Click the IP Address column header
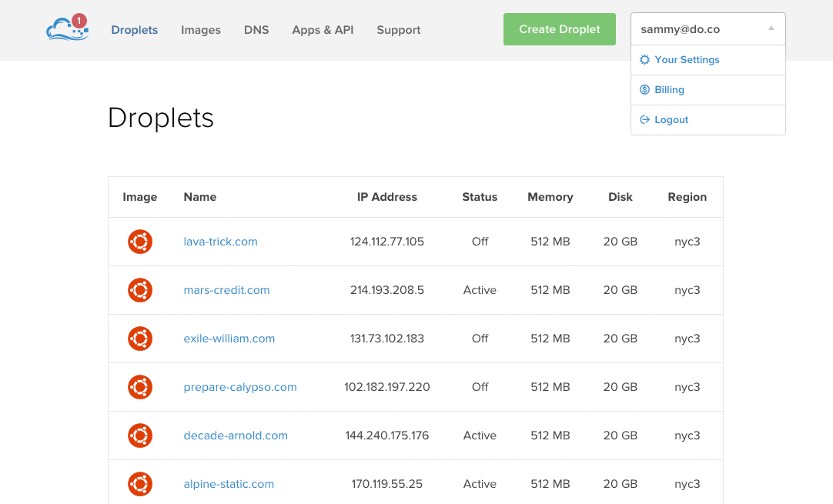 tap(386, 197)
